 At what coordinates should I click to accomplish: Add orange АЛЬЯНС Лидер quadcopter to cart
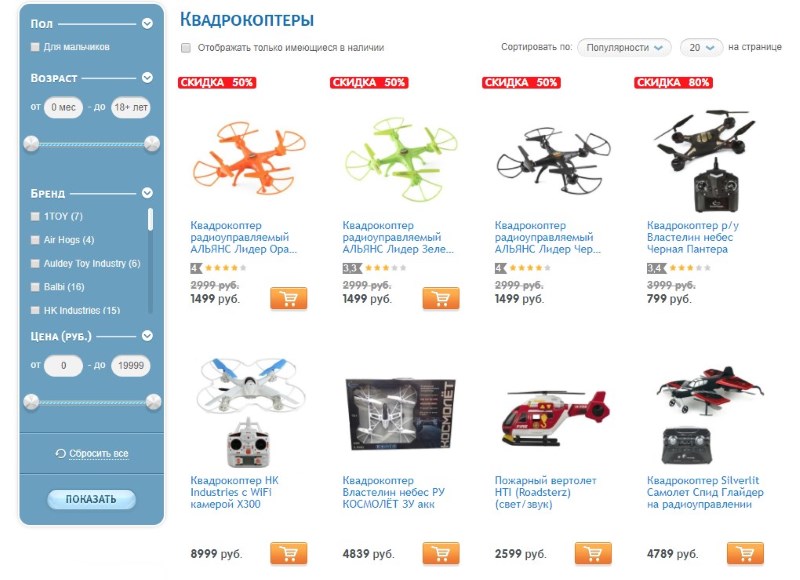pos(289,298)
